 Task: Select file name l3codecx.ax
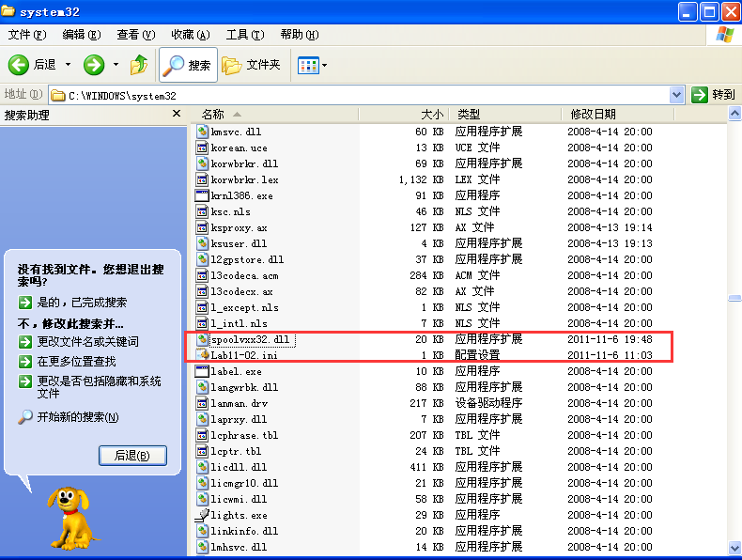pyautogui.click(x=241, y=291)
